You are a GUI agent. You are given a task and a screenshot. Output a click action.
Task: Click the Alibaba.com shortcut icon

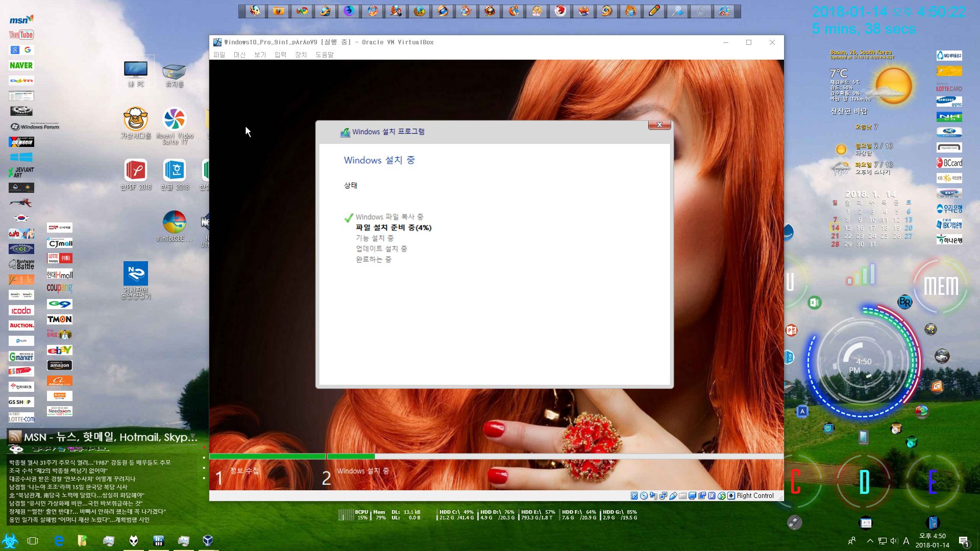coord(60,381)
